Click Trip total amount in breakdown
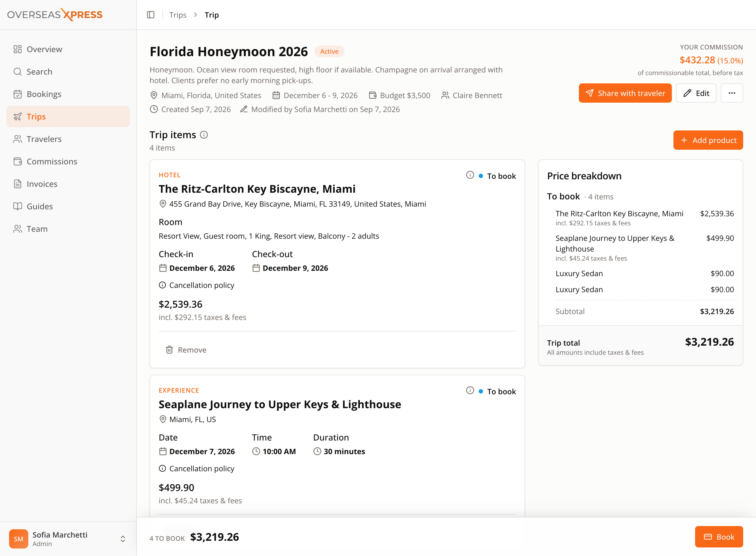Image resolution: width=756 pixels, height=556 pixels. tap(709, 342)
